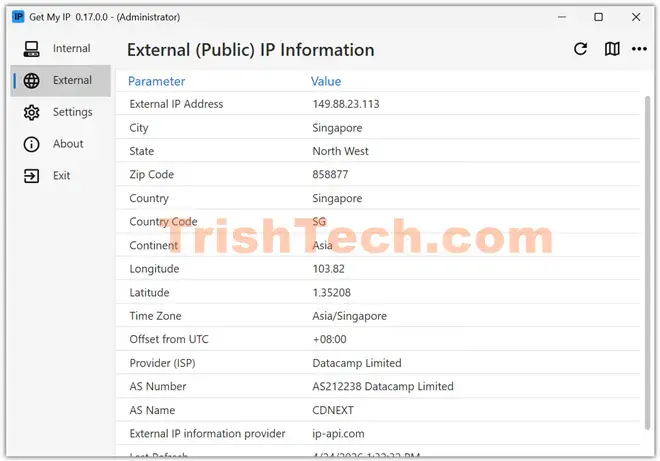The width and height of the screenshot is (660, 461).
Task: Select the Provider (ISP) row
Action: point(167,363)
